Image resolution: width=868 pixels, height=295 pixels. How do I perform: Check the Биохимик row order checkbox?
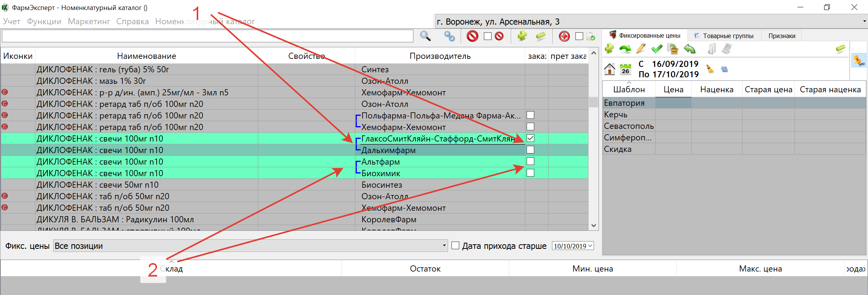(530, 173)
